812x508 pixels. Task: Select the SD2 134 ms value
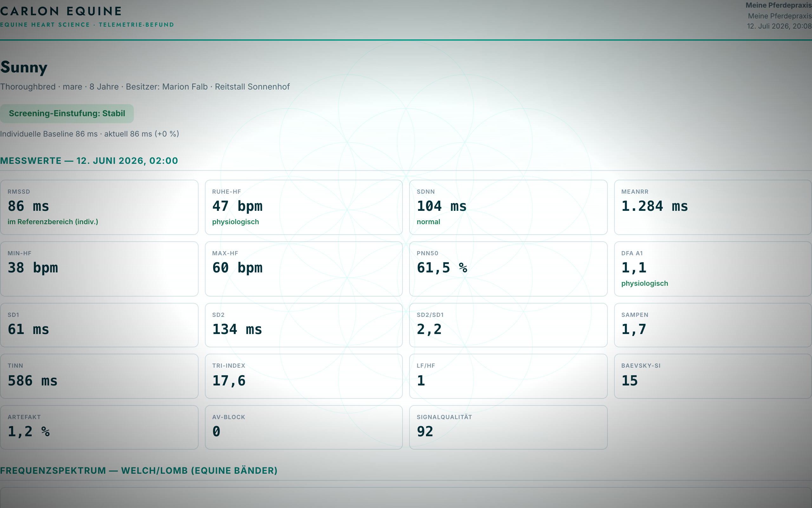[237, 329]
